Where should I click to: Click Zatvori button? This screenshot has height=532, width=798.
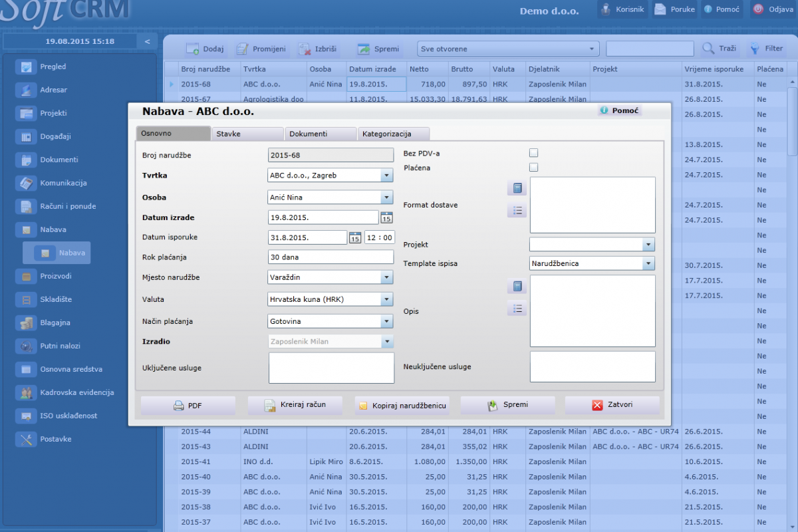point(612,405)
